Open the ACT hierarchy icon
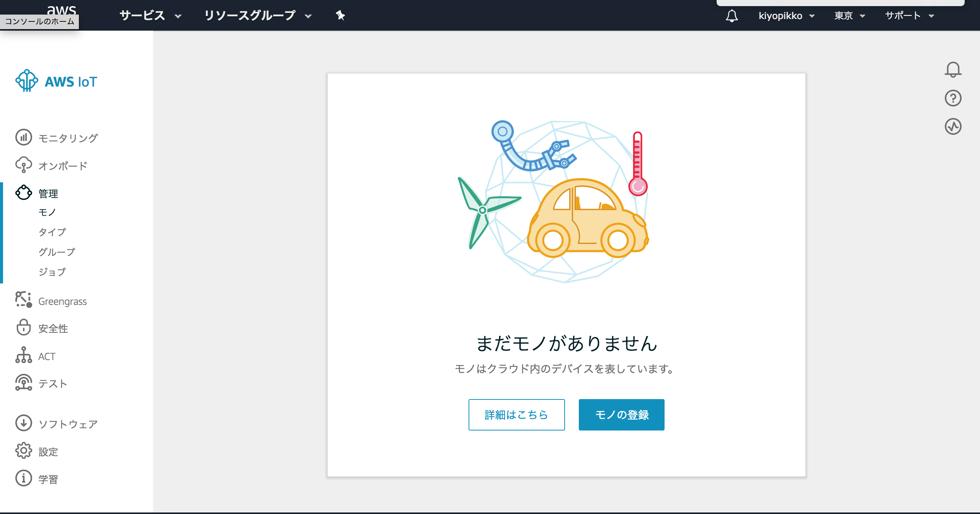 click(x=23, y=355)
